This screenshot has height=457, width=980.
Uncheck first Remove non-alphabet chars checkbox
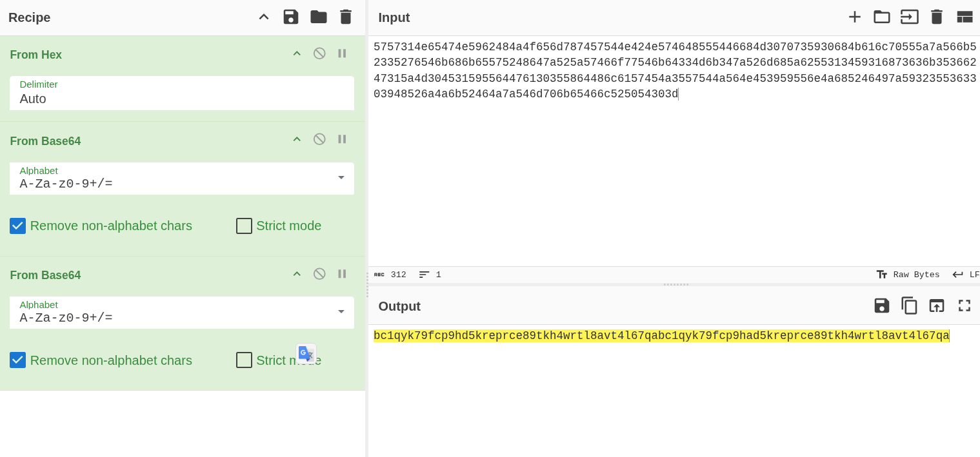[x=18, y=226]
